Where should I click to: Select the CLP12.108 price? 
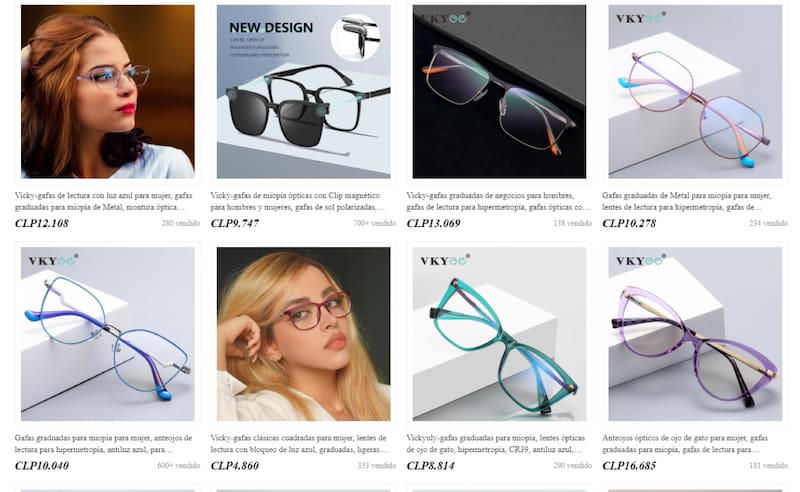(42, 223)
